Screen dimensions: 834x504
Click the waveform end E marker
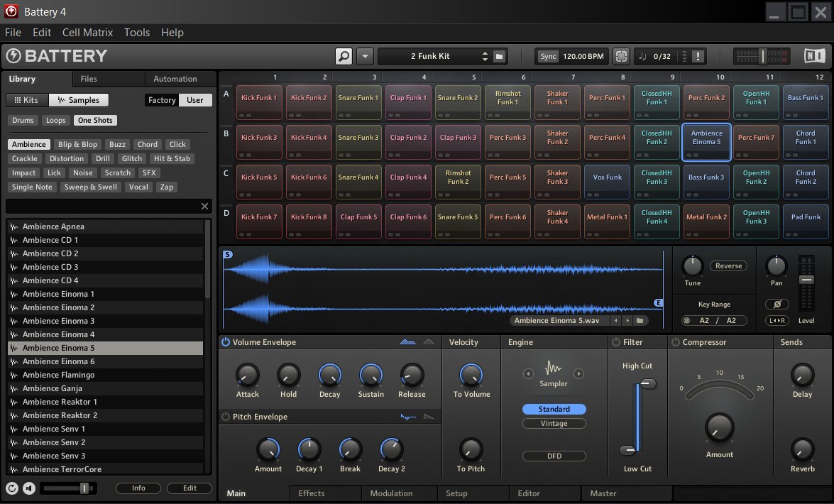pyautogui.click(x=659, y=303)
